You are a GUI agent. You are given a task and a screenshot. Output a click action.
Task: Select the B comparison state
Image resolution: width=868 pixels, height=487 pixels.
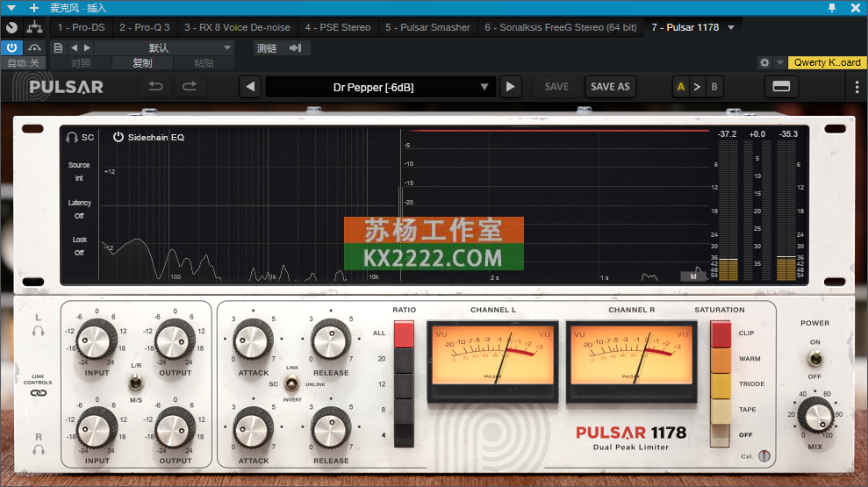coord(714,87)
